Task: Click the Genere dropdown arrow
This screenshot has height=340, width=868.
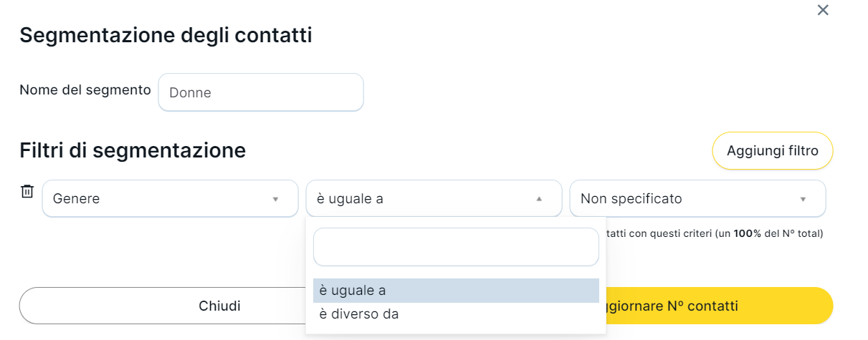Action: pos(275,199)
